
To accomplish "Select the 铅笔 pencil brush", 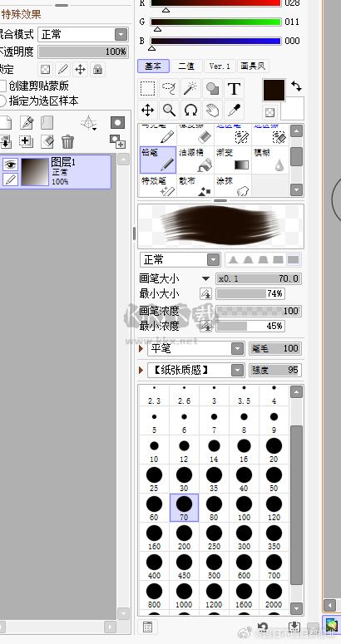I will (x=158, y=160).
